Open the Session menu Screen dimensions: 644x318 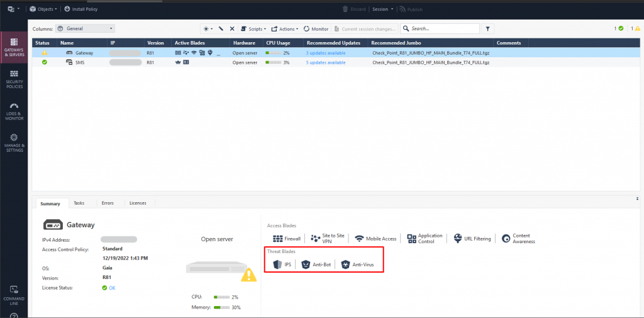tap(382, 9)
